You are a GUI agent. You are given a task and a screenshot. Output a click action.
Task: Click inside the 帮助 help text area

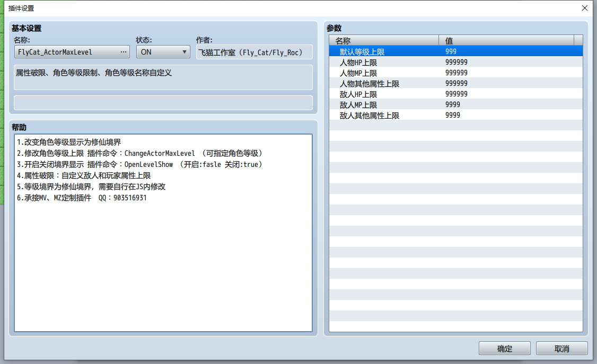pyautogui.click(x=163, y=233)
